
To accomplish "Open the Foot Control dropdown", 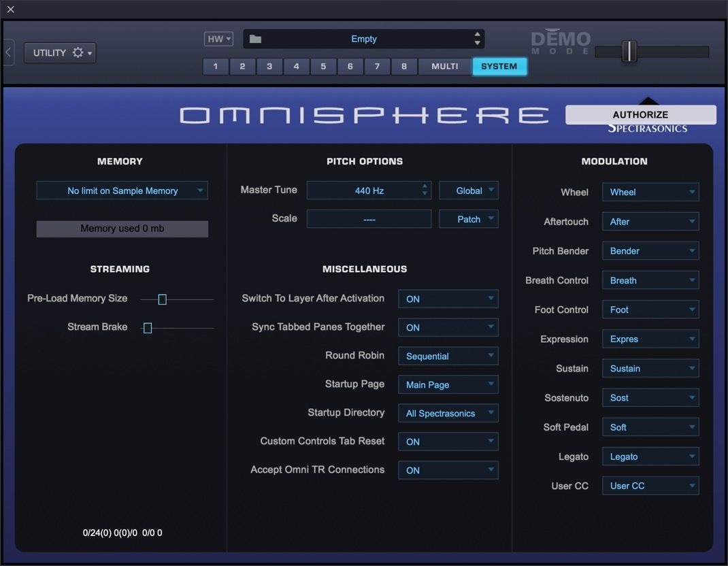I will tap(650, 310).
